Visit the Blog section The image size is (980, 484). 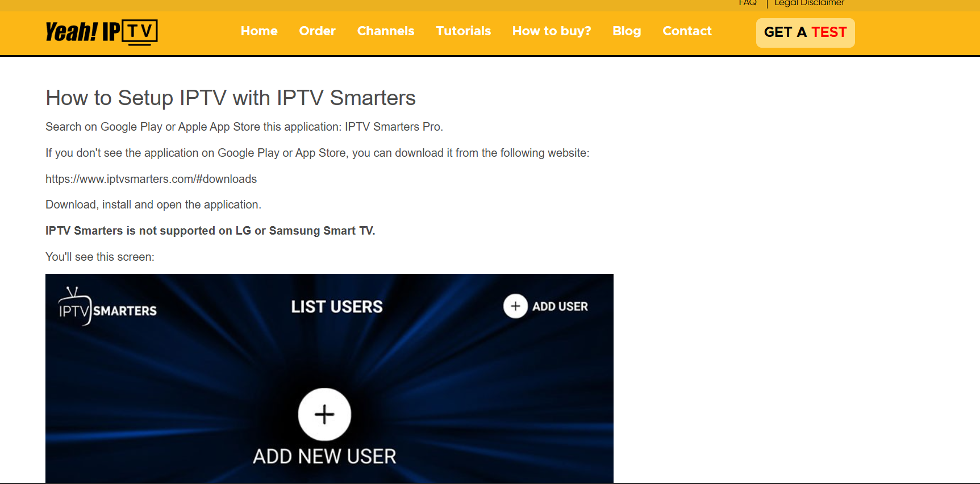pyautogui.click(x=627, y=31)
